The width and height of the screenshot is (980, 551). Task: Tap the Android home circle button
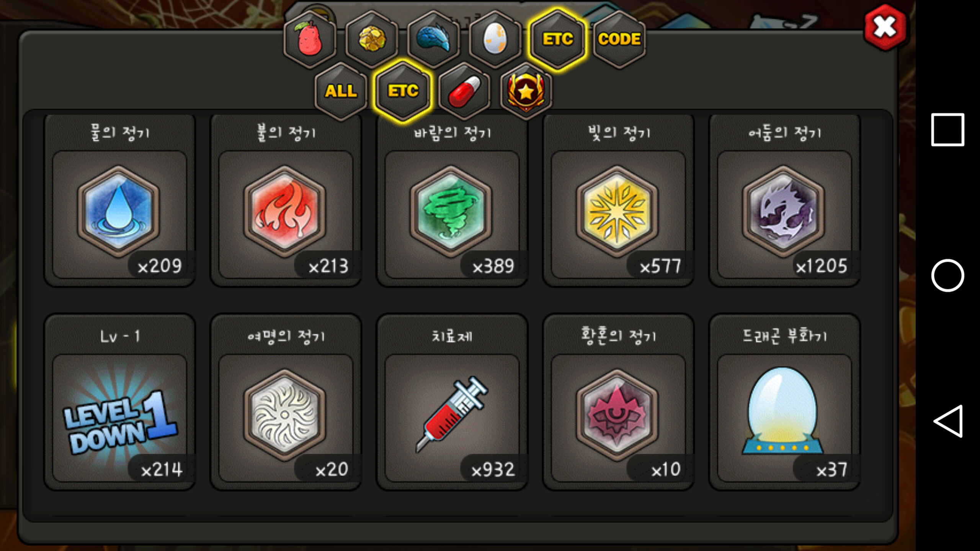pos(947,275)
